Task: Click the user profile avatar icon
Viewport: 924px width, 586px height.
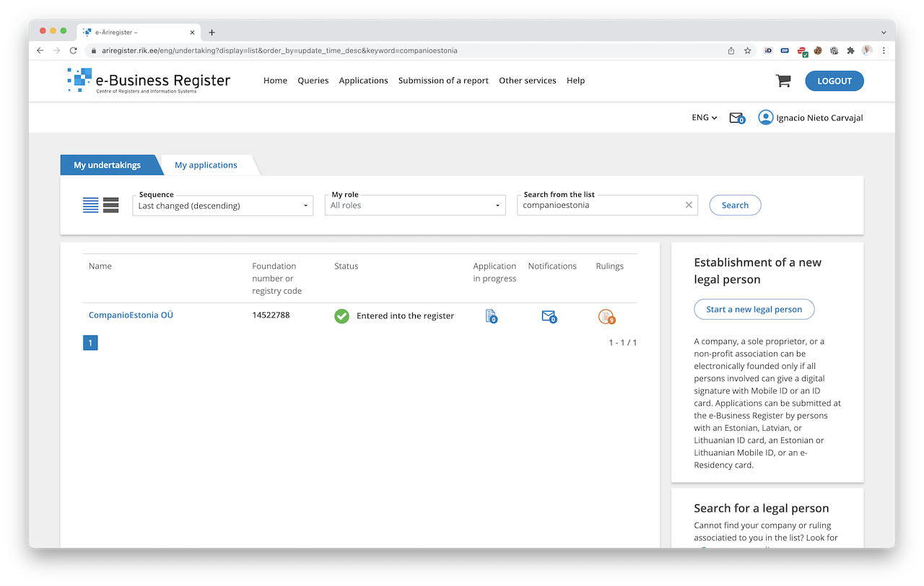Action: pos(766,118)
